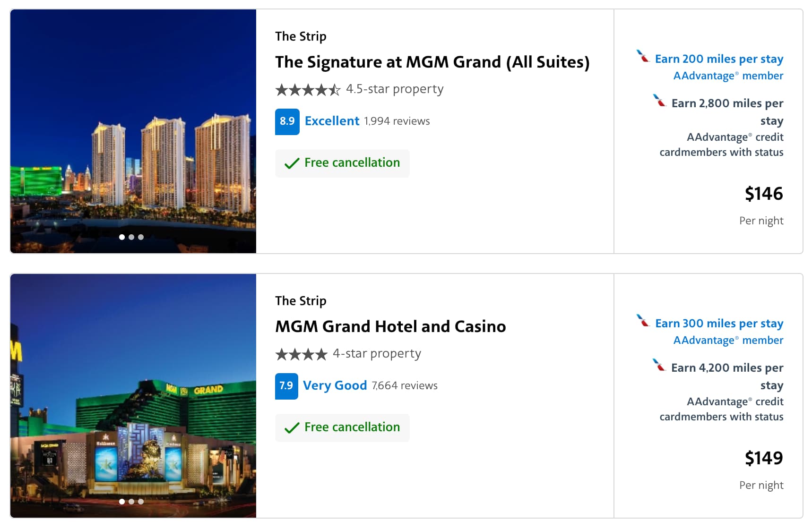Click the $146 per night price
The width and height of the screenshot is (812, 529).
tap(763, 194)
